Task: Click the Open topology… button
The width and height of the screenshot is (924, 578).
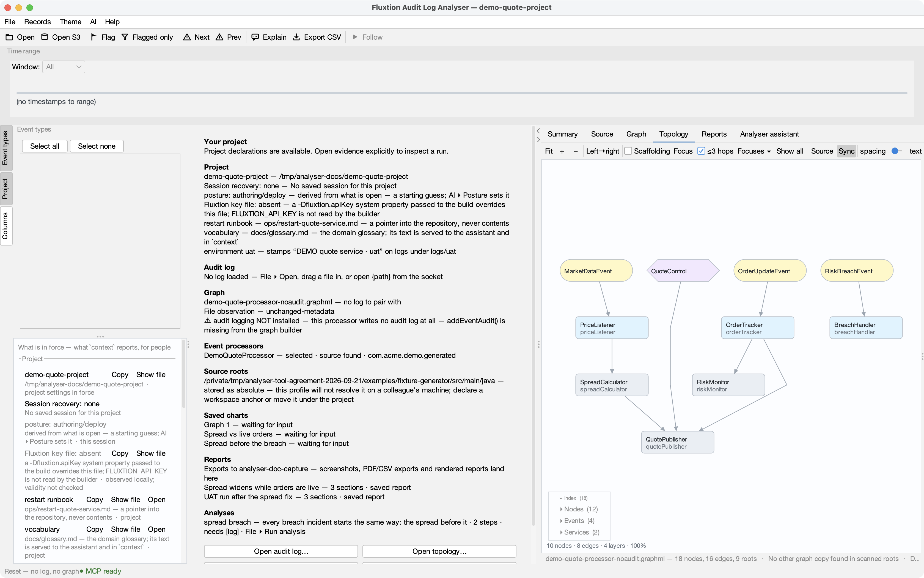Action: pyautogui.click(x=439, y=551)
